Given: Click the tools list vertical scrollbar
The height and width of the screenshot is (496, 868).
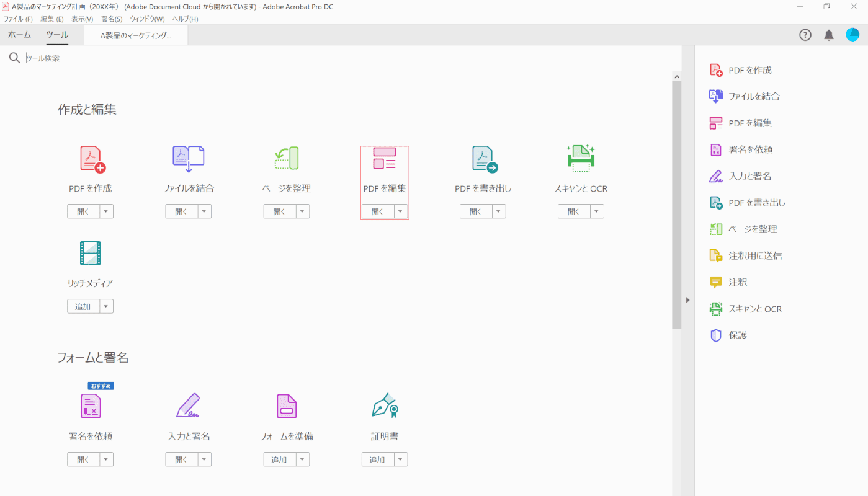Looking at the screenshot, I should pyautogui.click(x=677, y=205).
